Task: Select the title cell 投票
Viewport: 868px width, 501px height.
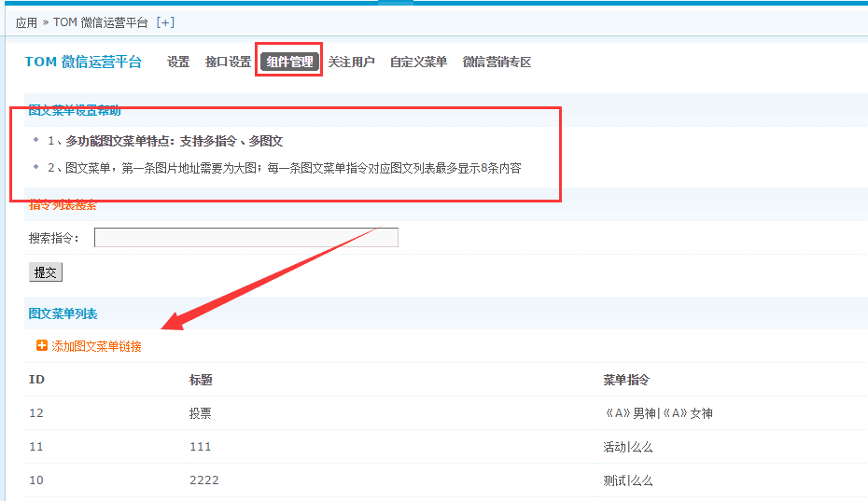Action: click(x=201, y=413)
